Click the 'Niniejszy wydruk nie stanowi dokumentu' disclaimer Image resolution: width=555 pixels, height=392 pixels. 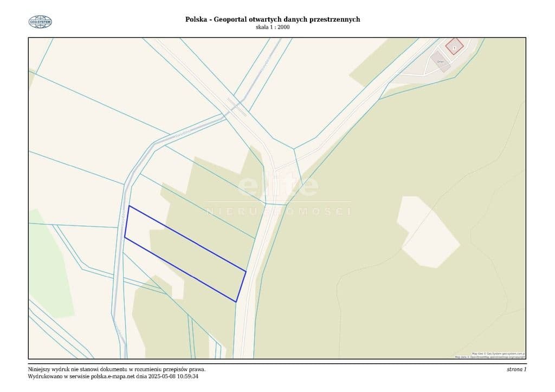(x=117, y=369)
